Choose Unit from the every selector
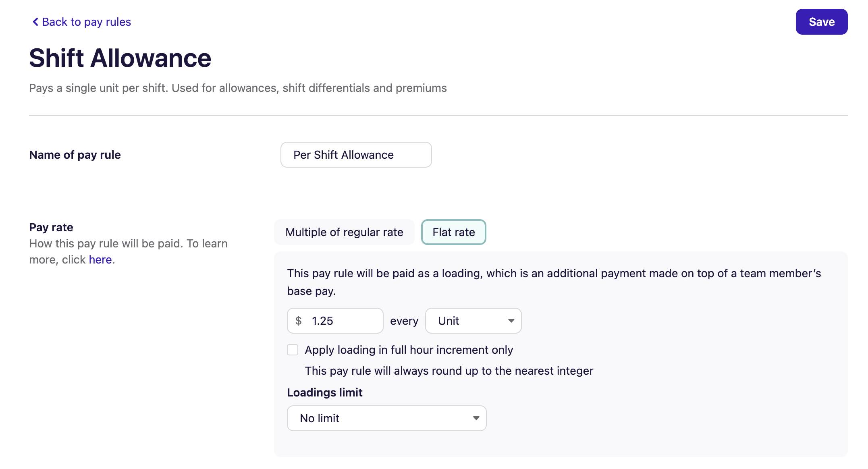The width and height of the screenshot is (868, 469). tap(473, 321)
